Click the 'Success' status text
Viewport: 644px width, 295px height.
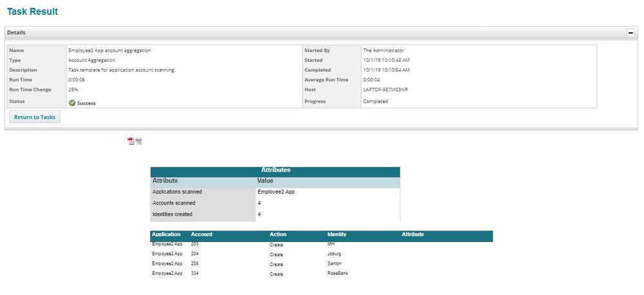(x=86, y=103)
